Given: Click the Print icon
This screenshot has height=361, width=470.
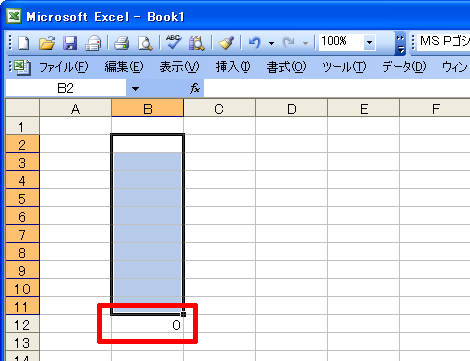Looking at the screenshot, I should pyautogui.click(x=121, y=43).
